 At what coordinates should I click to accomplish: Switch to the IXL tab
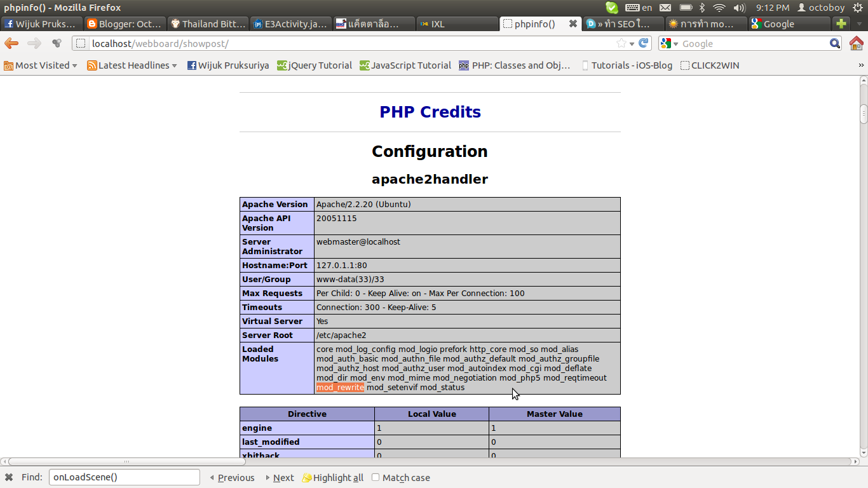pyautogui.click(x=458, y=24)
